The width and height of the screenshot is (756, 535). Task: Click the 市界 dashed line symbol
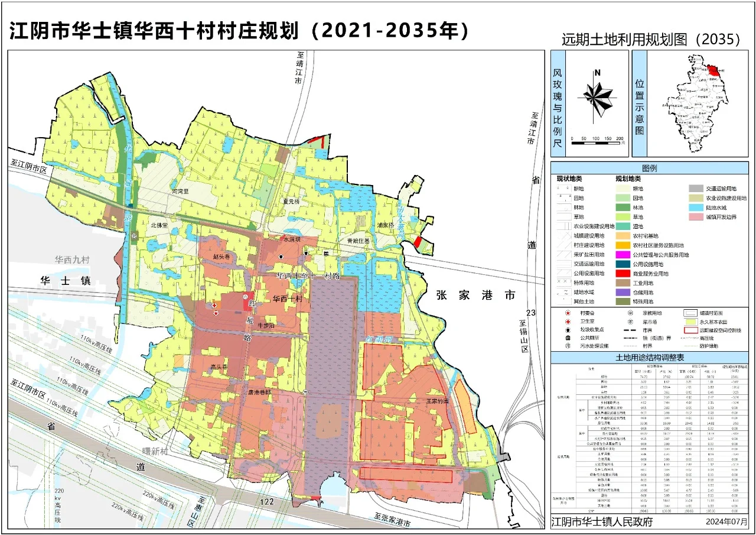(x=630, y=330)
